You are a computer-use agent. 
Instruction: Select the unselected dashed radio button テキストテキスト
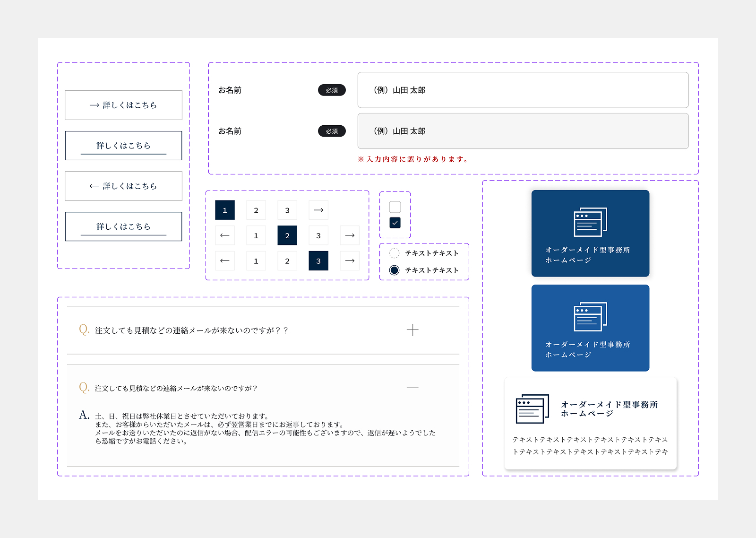coord(394,253)
